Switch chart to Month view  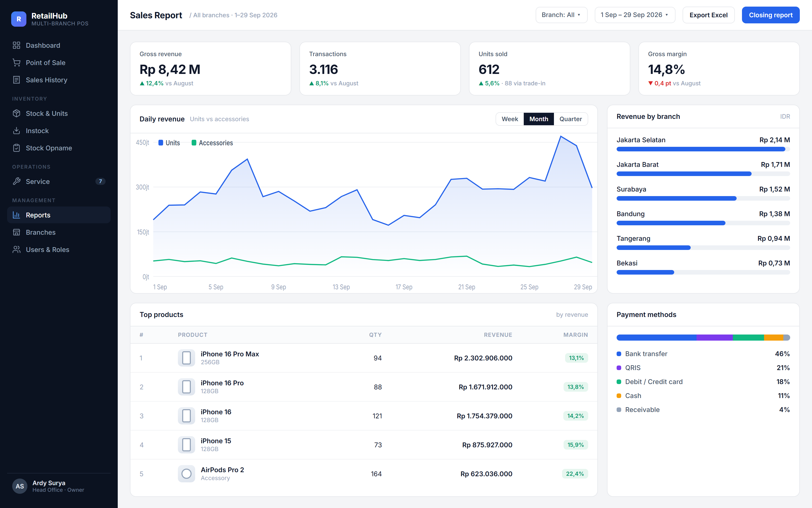538,119
